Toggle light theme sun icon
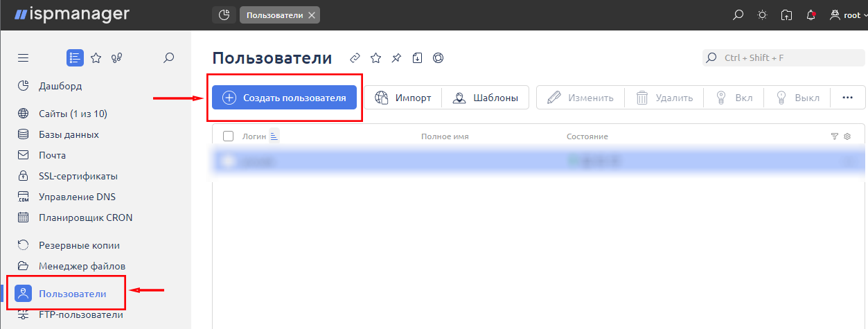The width and height of the screenshot is (868, 329). [762, 15]
